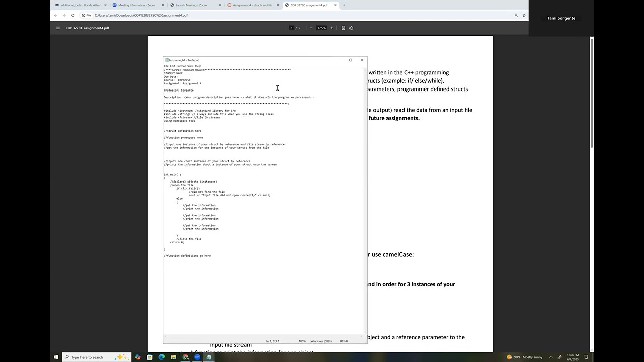Open Notepad Help menu
The width and height of the screenshot is (644, 362).
pos(198,66)
